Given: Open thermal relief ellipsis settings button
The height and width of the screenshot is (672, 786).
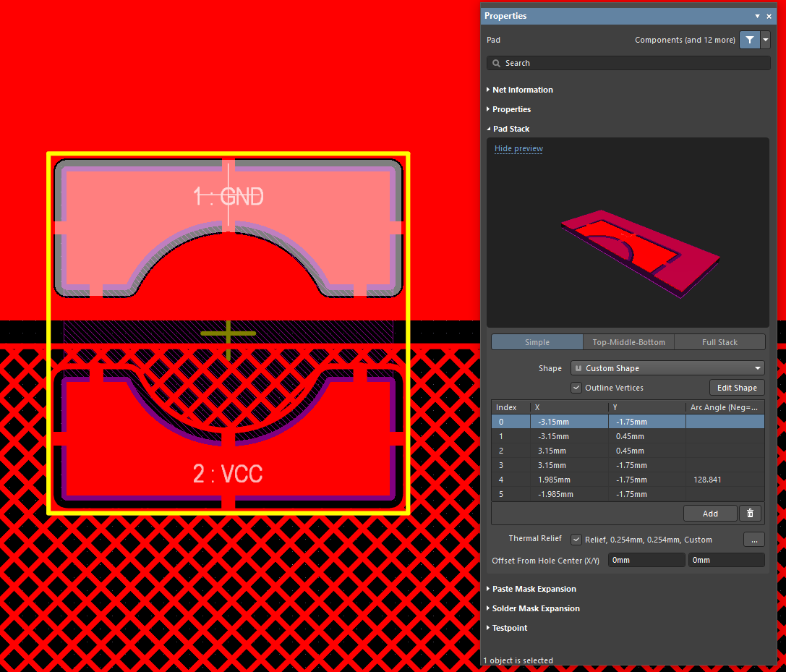Looking at the screenshot, I should pyautogui.click(x=753, y=540).
